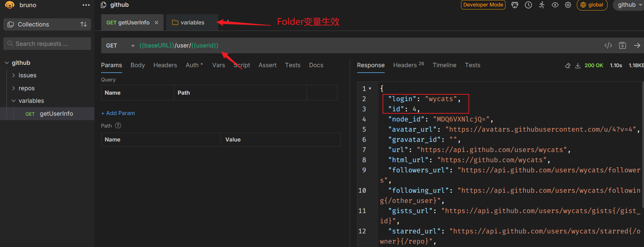Viewport: 644px width, 247px height.
Task: Open the GET method dropdown
Action: coord(121,45)
